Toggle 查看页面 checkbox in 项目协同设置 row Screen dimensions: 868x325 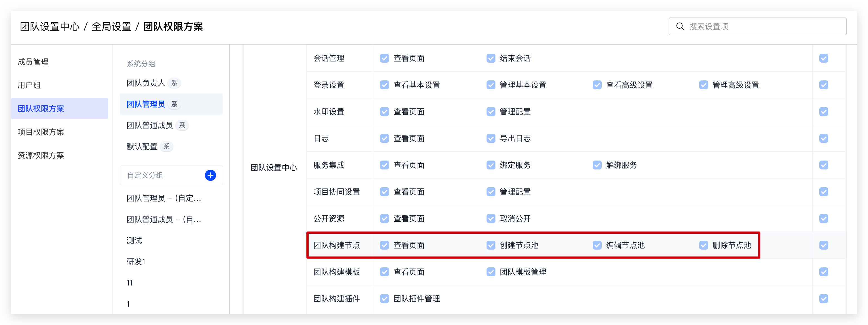[x=385, y=192]
